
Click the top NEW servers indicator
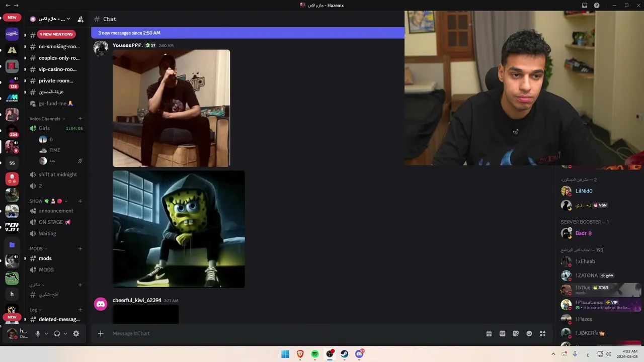[x=12, y=18]
